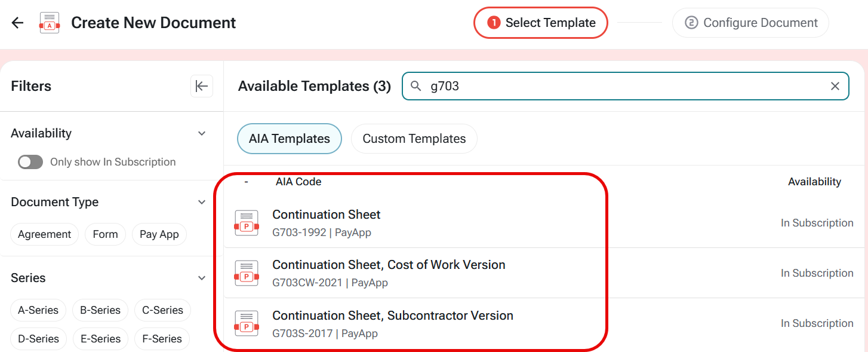Screen dimensions: 868x352
Task: Toggle the Agreement document type filter
Action: tap(44, 234)
